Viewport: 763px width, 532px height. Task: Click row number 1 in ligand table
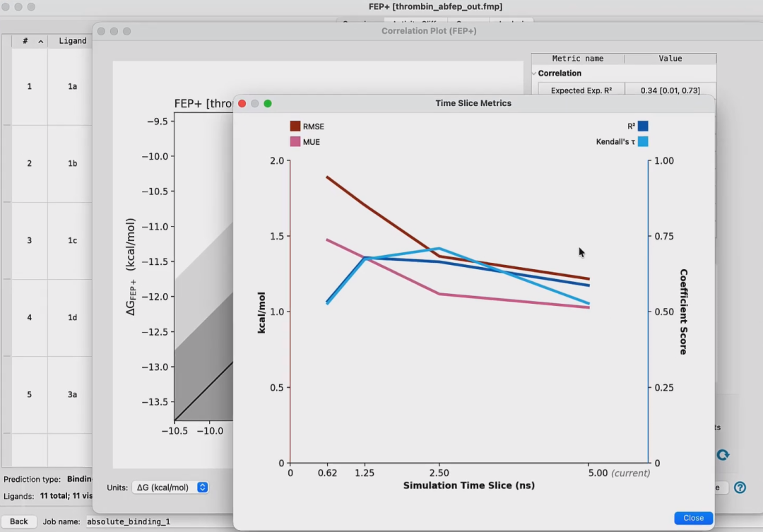coord(29,86)
